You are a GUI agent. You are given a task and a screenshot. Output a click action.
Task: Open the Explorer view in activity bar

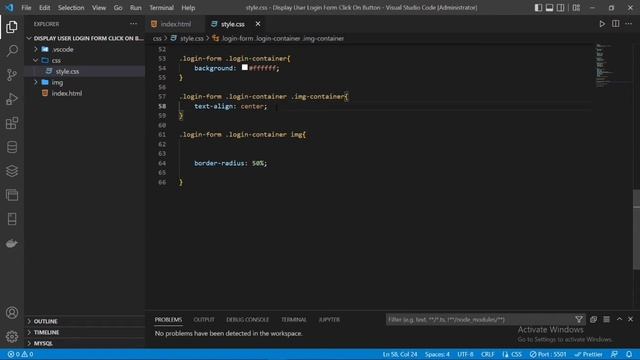pyautogui.click(x=12, y=27)
